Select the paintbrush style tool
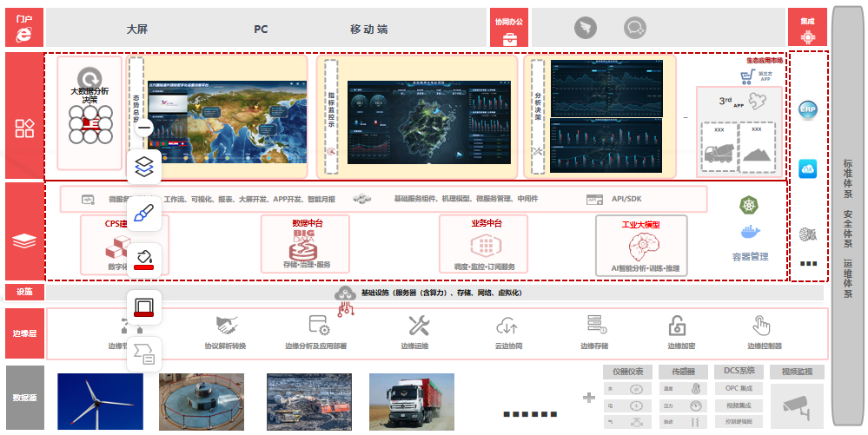The width and height of the screenshot is (868, 435). coord(144,212)
